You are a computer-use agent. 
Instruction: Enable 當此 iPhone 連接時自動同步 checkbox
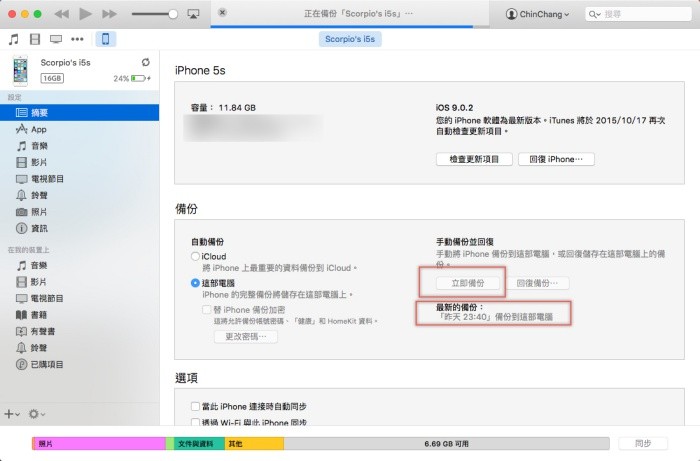coord(196,405)
